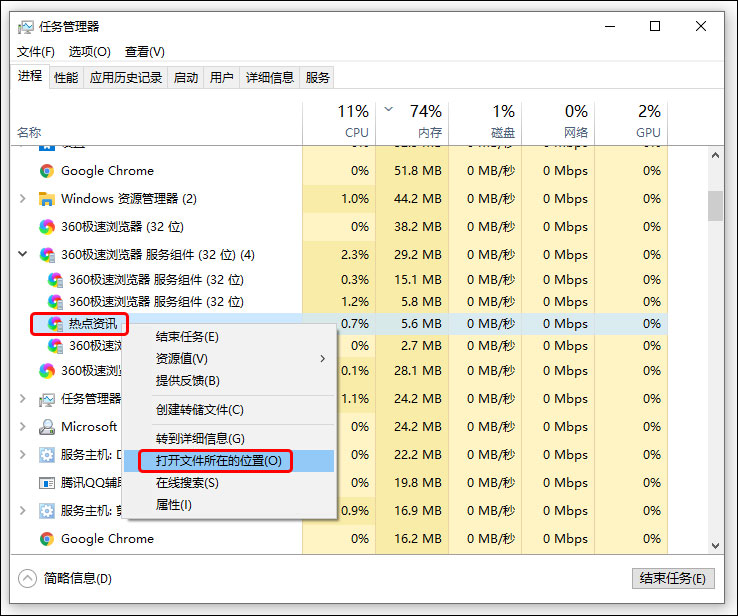
Task: Switch to the 详细信息 tab
Action: point(270,78)
